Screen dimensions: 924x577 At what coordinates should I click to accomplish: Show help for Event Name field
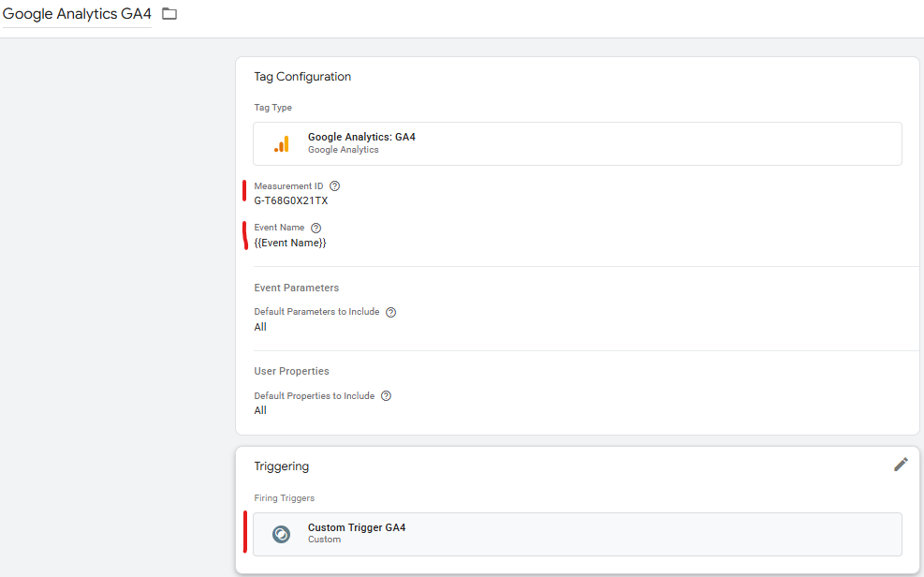click(x=315, y=229)
